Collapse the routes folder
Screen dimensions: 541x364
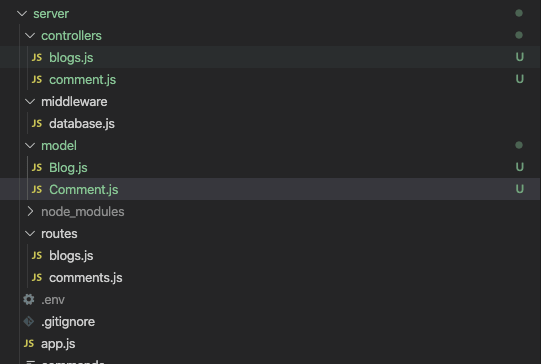tap(30, 234)
